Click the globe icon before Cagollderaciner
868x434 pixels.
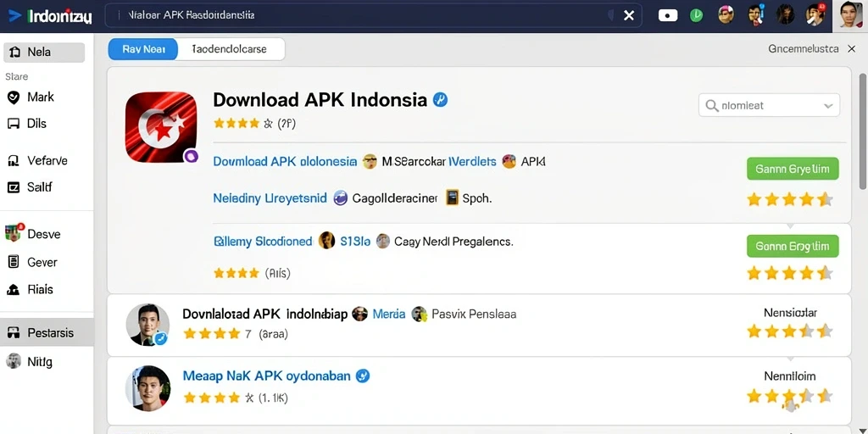click(x=341, y=198)
